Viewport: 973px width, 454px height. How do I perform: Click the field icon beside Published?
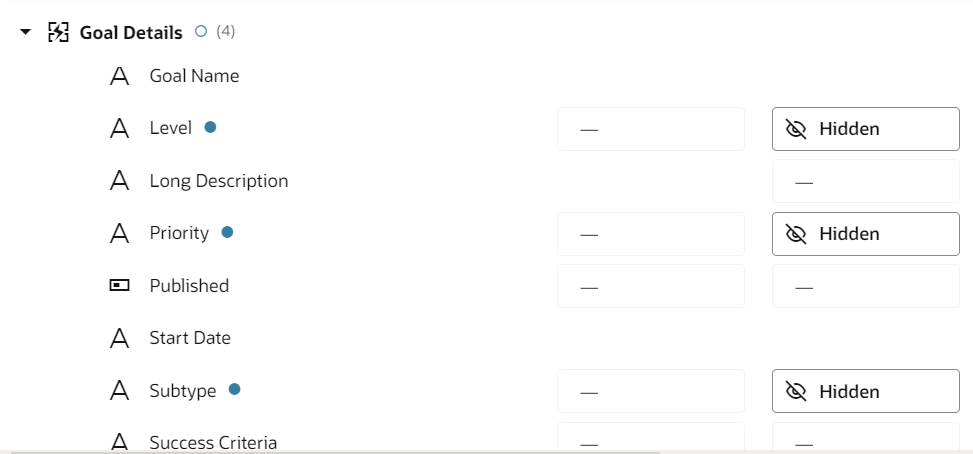pyautogui.click(x=119, y=285)
